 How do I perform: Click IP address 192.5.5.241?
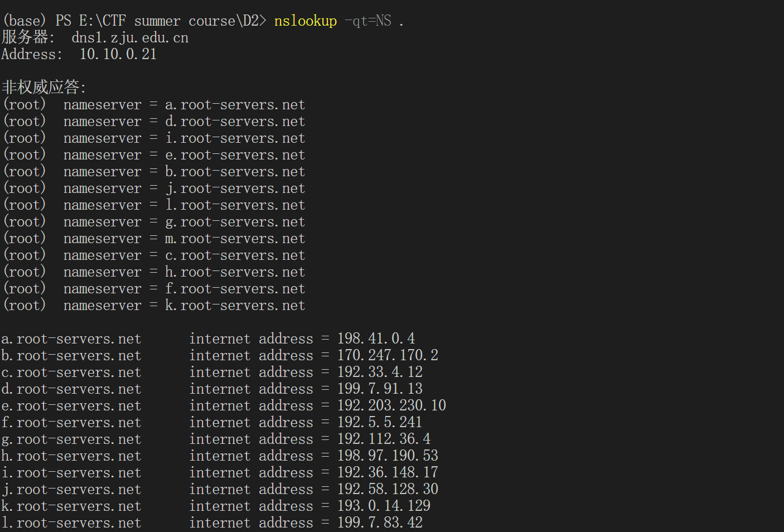point(380,423)
